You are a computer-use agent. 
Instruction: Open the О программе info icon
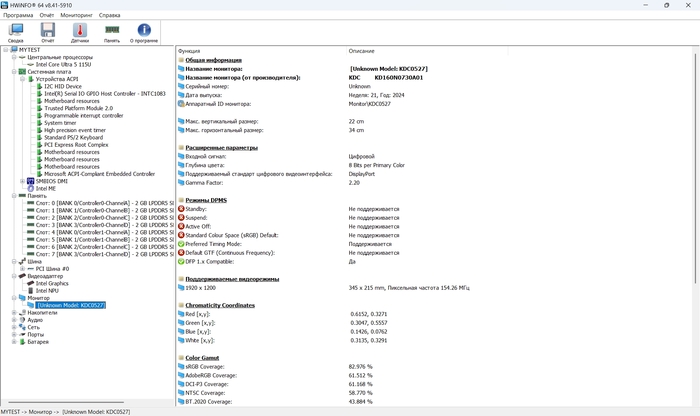144,32
